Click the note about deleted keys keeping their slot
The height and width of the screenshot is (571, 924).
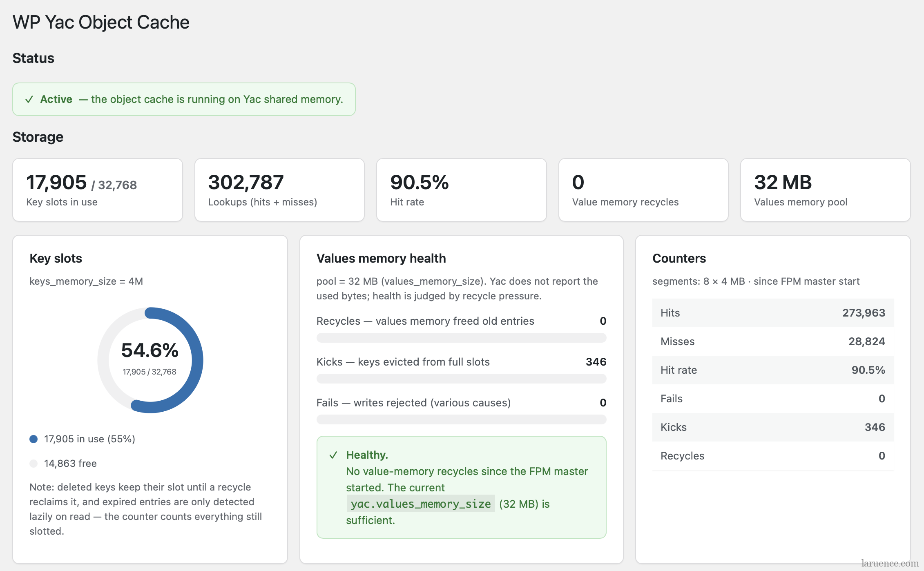[x=146, y=509]
